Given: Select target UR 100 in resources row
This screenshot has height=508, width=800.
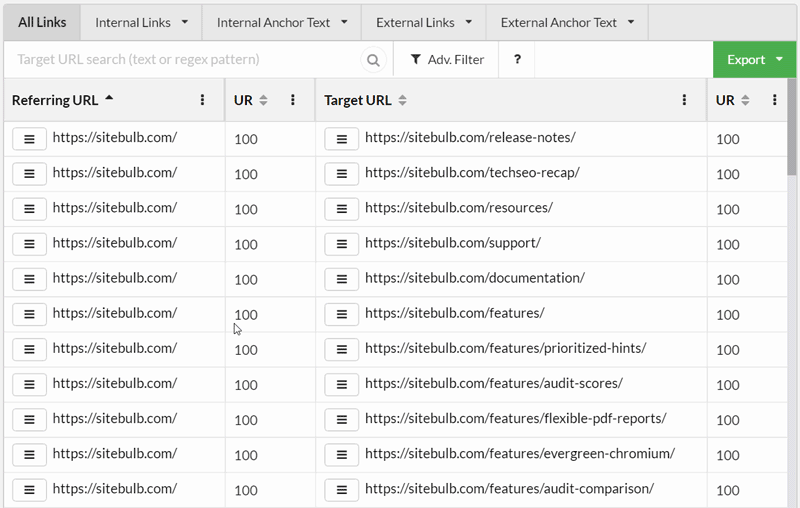Looking at the screenshot, I should click(x=728, y=210).
